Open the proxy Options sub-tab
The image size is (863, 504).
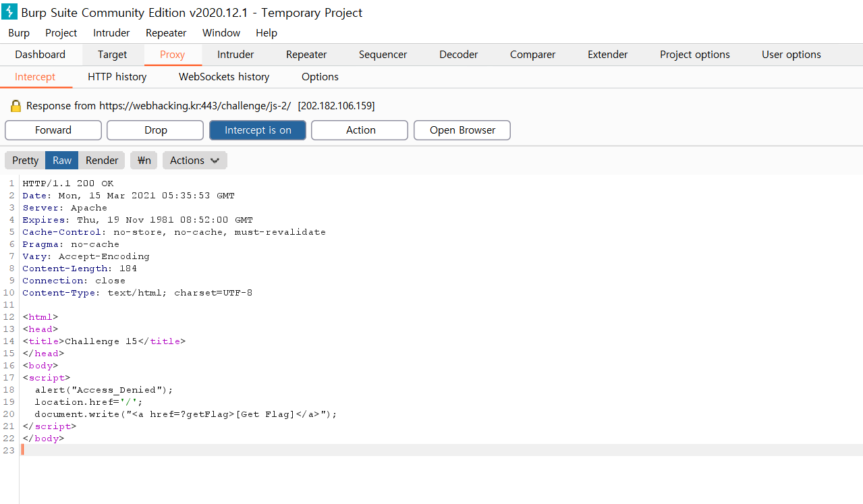[320, 77]
